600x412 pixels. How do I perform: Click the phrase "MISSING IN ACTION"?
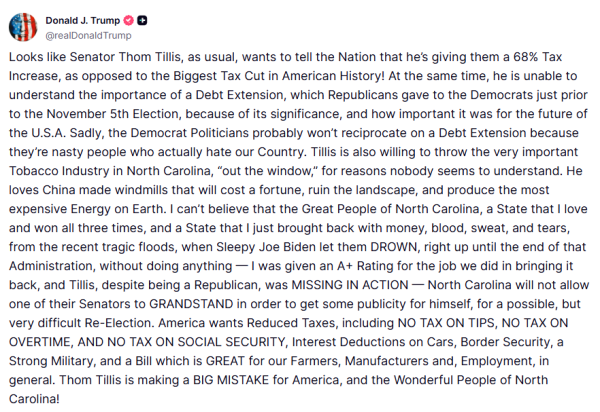click(x=350, y=285)
